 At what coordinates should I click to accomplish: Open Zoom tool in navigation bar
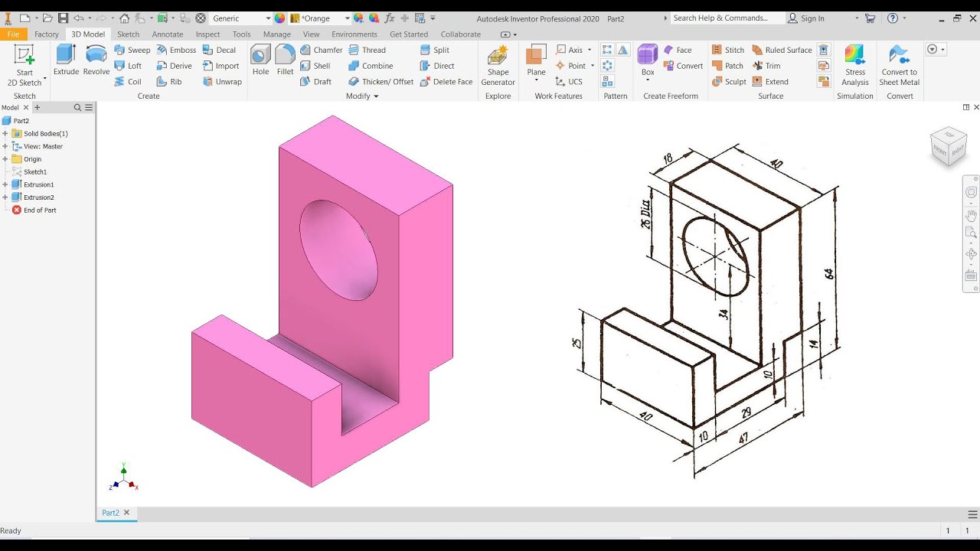[971, 233]
